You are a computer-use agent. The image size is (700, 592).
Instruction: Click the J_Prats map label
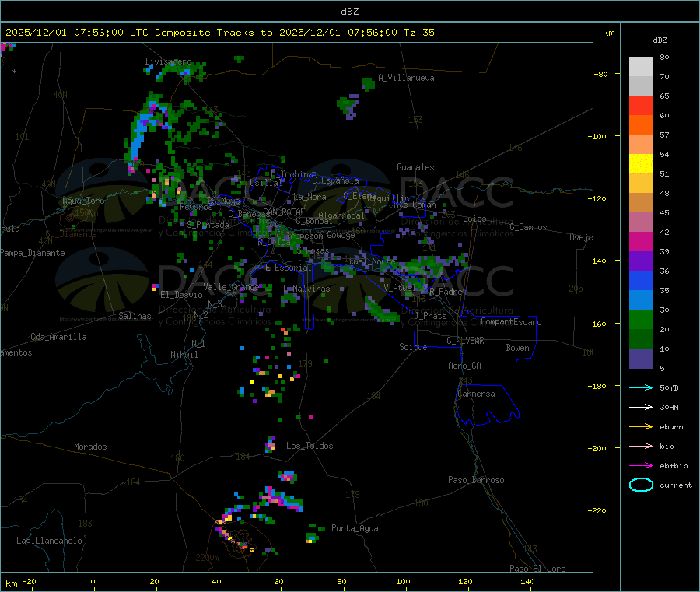tap(430, 316)
